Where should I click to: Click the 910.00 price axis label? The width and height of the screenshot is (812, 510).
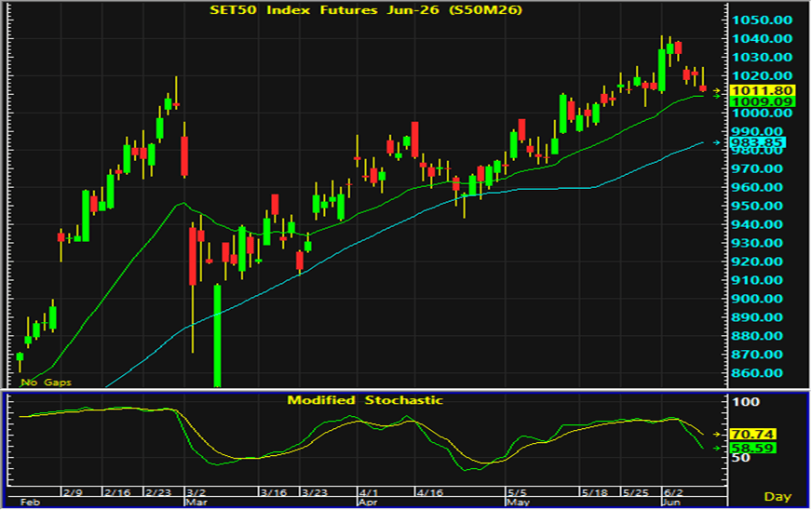[758, 280]
